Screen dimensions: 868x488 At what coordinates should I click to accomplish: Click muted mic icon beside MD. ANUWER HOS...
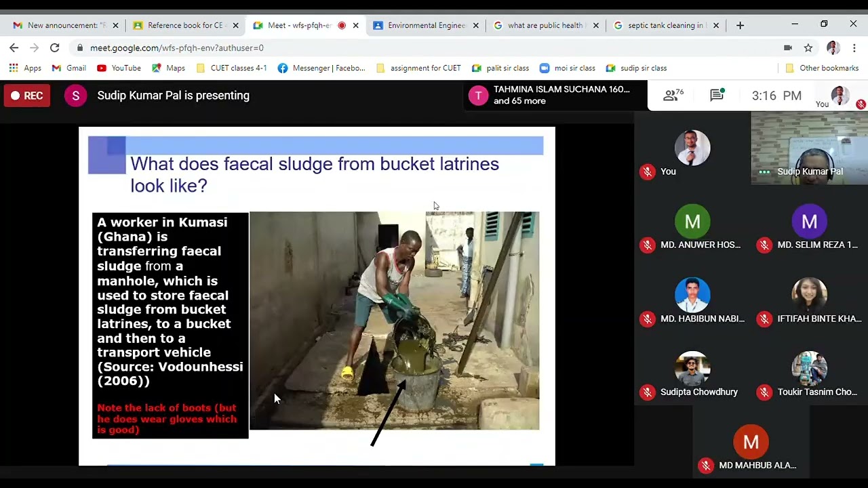(x=647, y=245)
